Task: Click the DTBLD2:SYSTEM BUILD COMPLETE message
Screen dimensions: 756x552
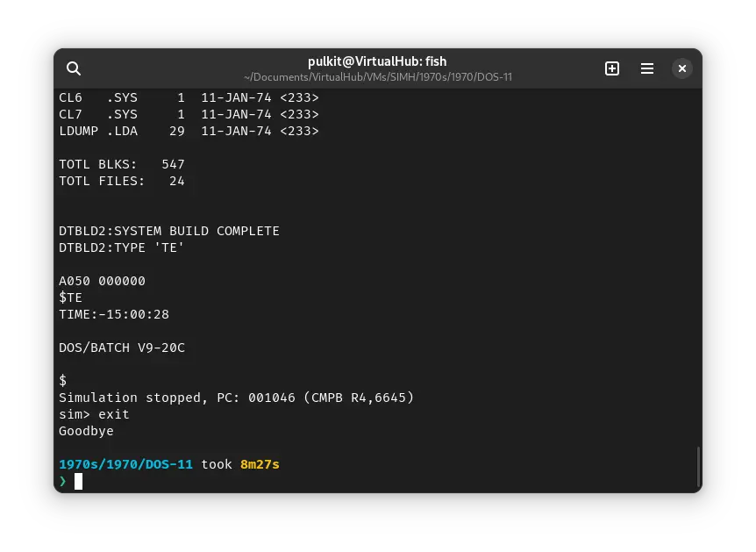Action: point(169,231)
